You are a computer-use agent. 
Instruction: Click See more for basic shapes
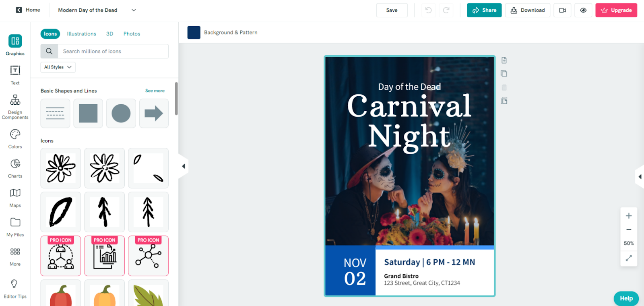155,91
